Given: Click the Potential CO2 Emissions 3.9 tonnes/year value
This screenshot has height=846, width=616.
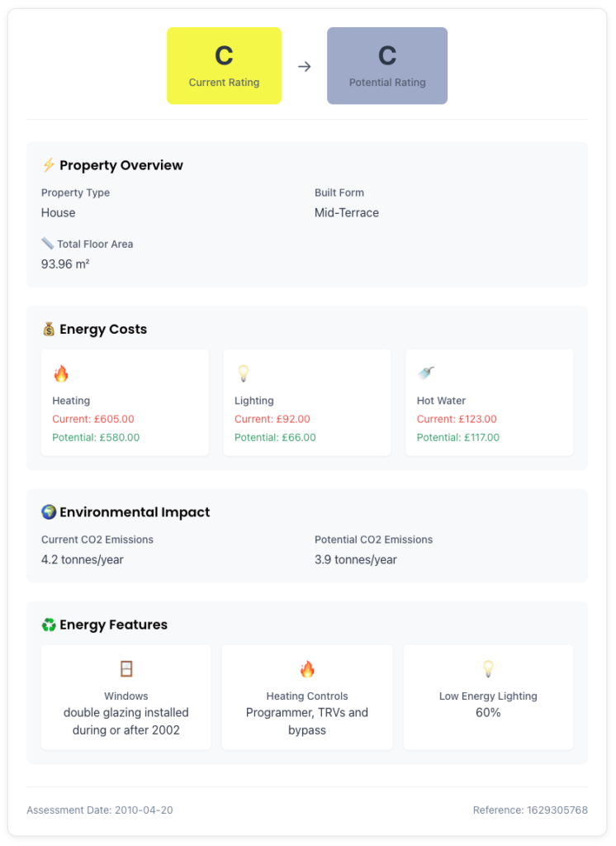Looking at the screenshot, I should tap(355, 559).
